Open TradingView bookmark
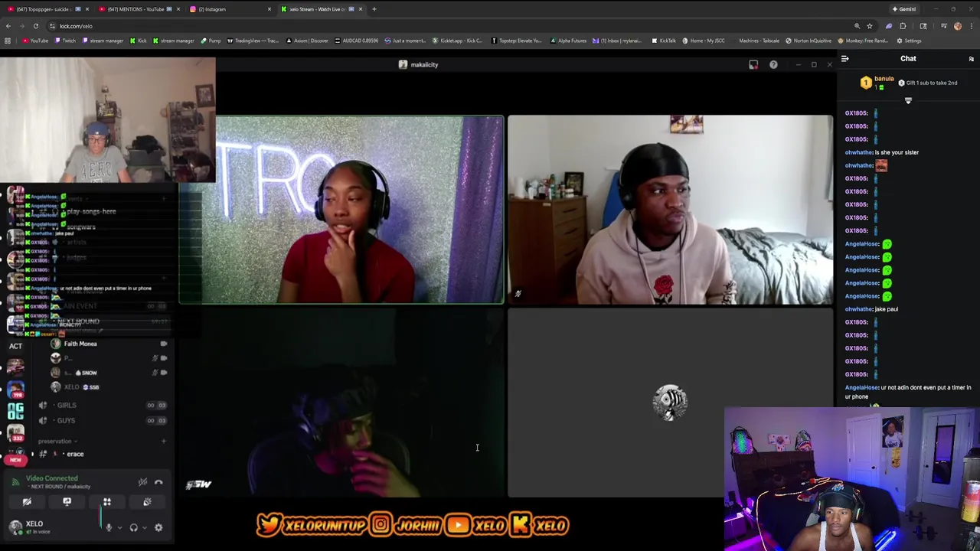 tap(253, 41)
